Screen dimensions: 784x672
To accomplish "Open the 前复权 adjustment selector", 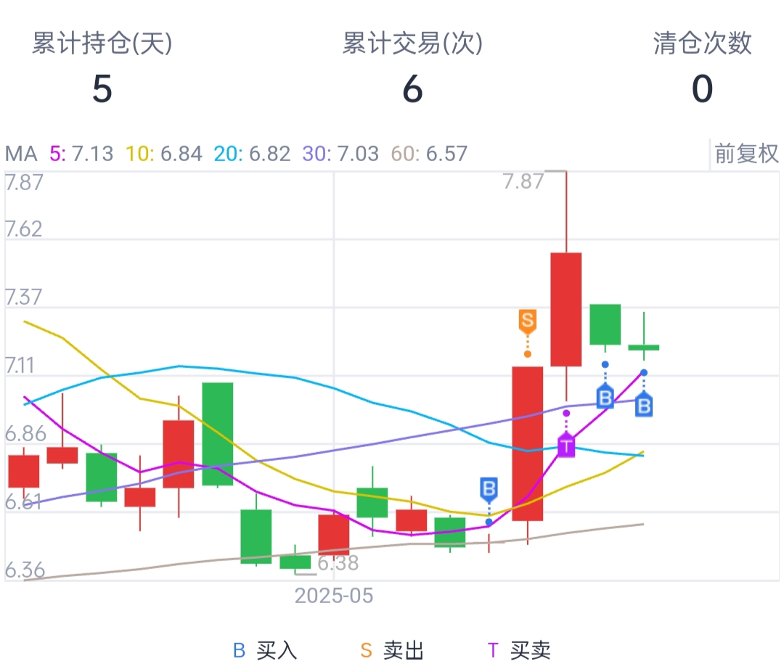I will pos(746,154).
